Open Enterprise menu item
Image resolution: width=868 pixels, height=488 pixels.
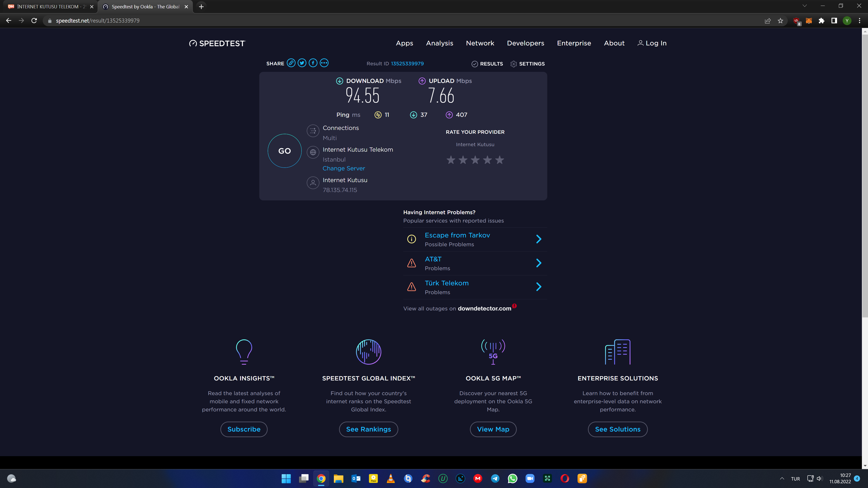pyautogui.click(x=574, y=43)
